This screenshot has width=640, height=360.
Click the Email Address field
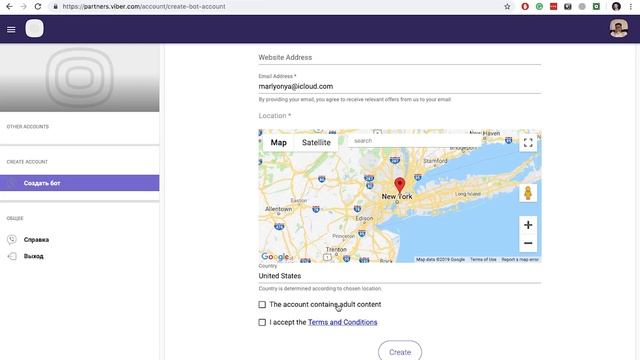tap(400, 86)
